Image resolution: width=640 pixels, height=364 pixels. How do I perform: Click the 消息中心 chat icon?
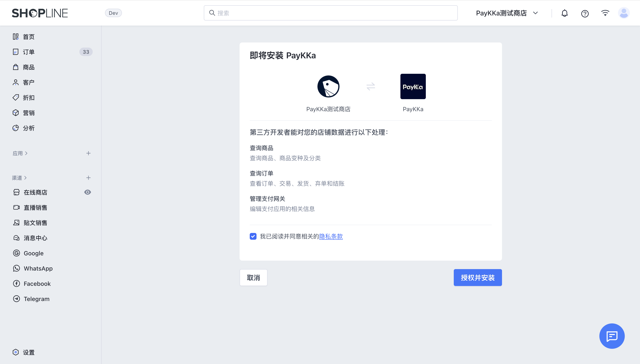17,238
